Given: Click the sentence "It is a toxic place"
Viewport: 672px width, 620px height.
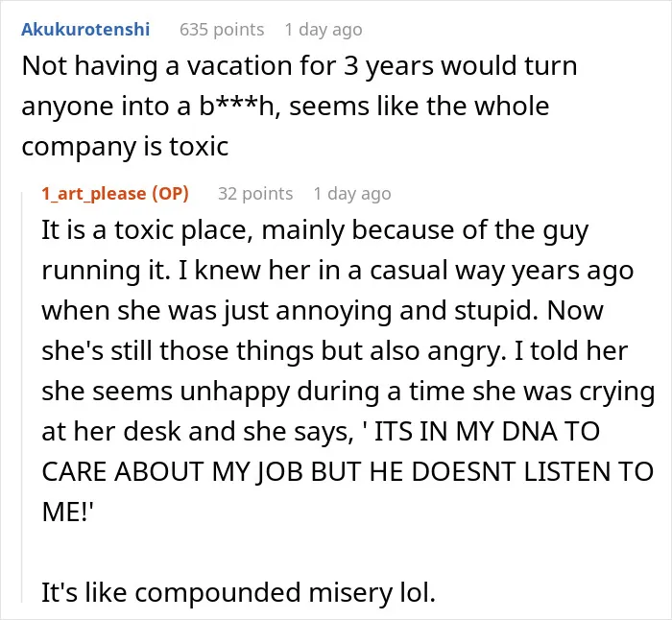Looking at the screenshot, I should (x=144, y=230).
